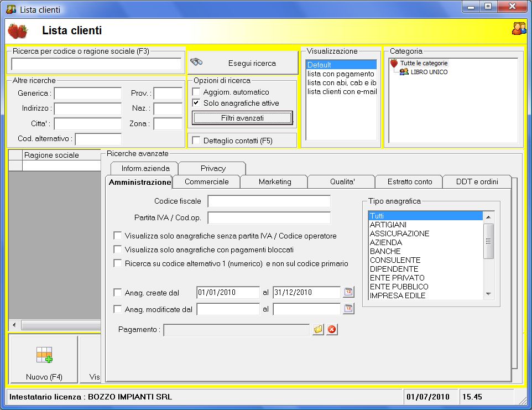Open calendar for Anag. modificate dal range
The image size is (532, 410).
(348, 309)
